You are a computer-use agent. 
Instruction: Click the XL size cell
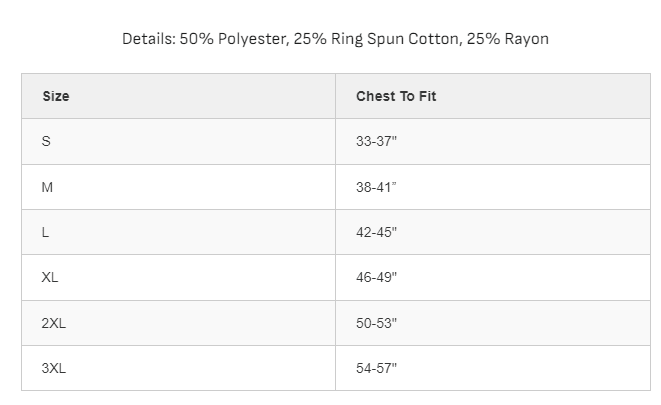(x=178, y=277)
